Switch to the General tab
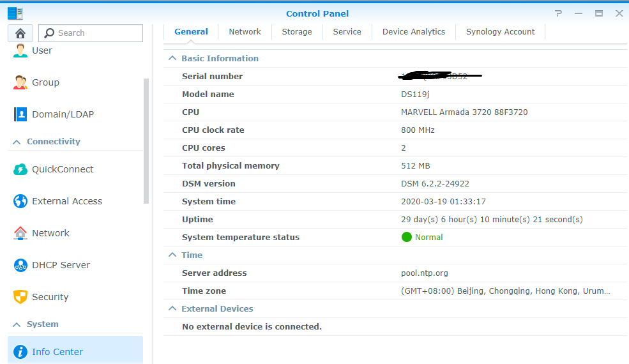 click(191, 32)
